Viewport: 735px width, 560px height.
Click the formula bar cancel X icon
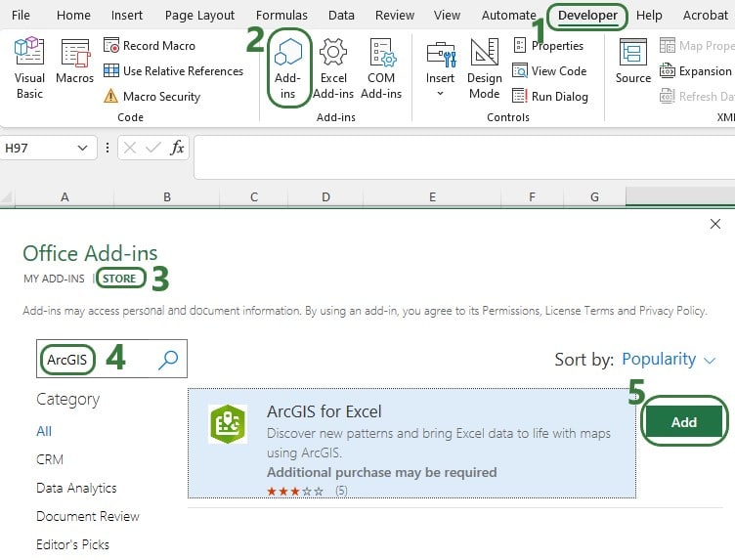pyautogui.click(x=130, y=149)
